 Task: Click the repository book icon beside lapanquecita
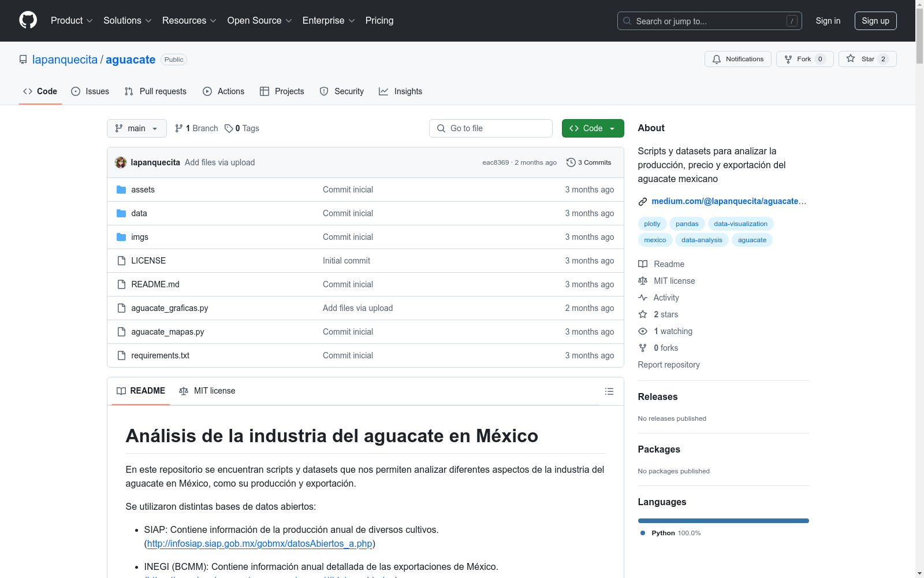pos(23,60)
